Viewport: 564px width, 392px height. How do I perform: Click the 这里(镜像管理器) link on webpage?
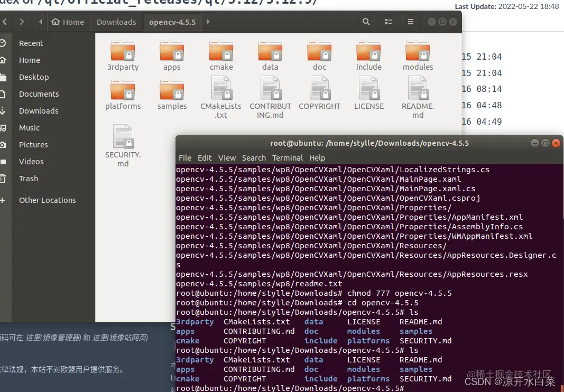point(53,338)
